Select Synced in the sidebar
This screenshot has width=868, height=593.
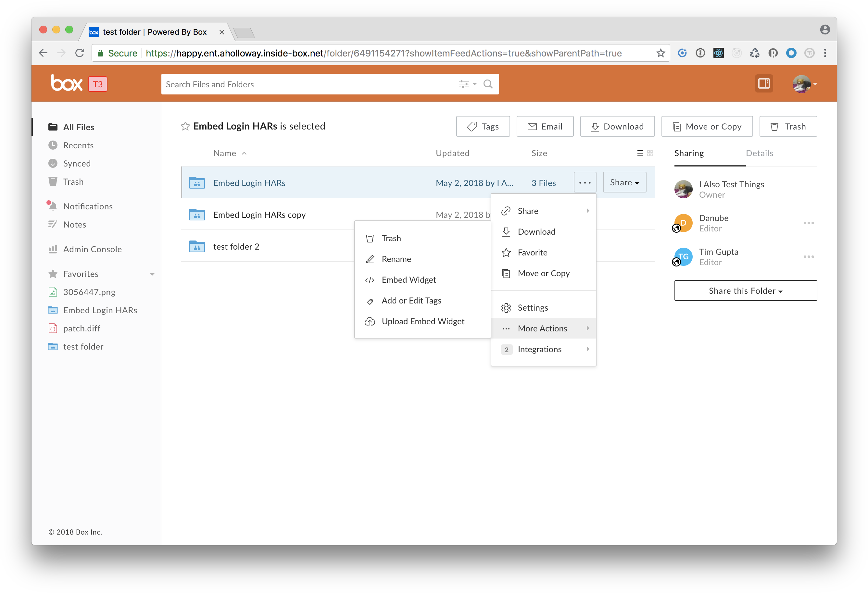(x=77, y=163)
